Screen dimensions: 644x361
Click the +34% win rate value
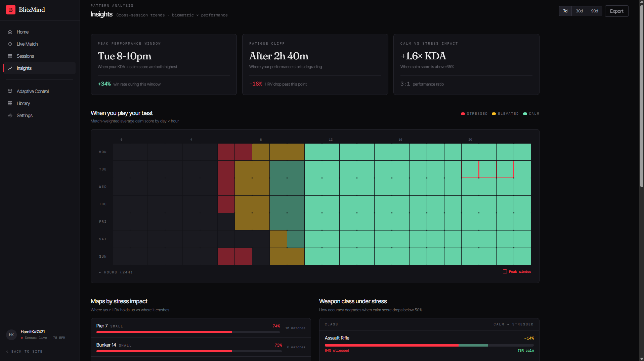[104, 84]
